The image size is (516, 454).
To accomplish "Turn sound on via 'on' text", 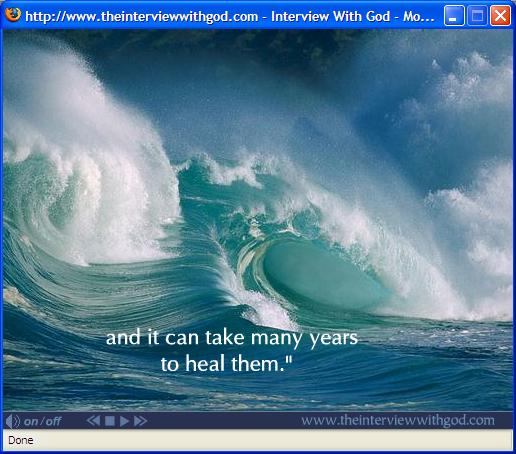I will point(31,422).
